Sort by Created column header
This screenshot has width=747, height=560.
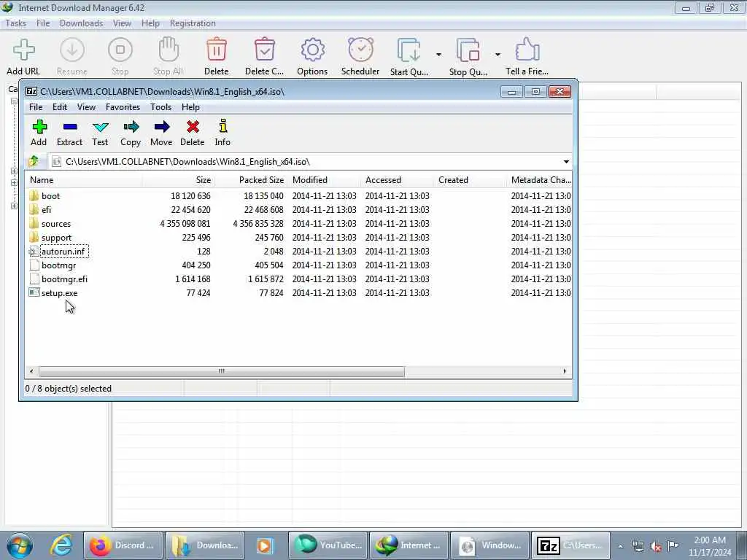coord(471,180)
